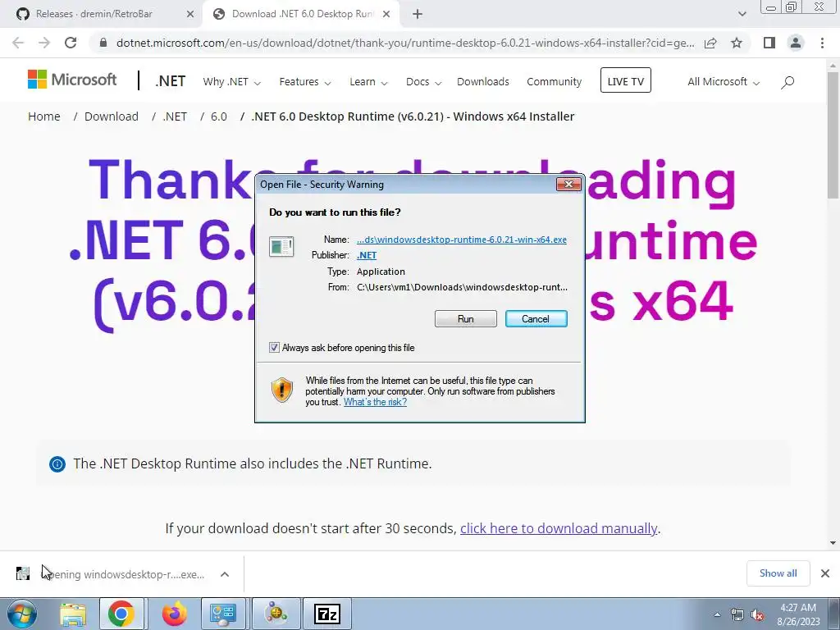Click the application file icon in dialog
Viewport: 840px width, 630px height.
pos(281,246)
